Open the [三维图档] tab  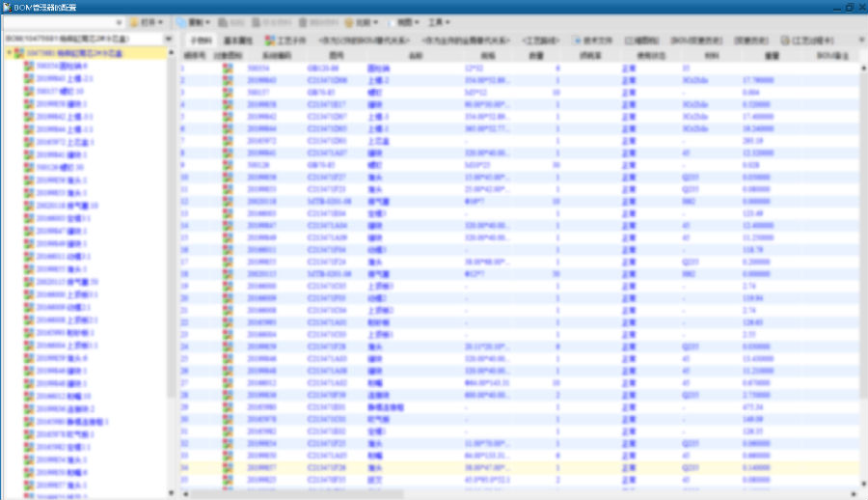click(642, 41)
